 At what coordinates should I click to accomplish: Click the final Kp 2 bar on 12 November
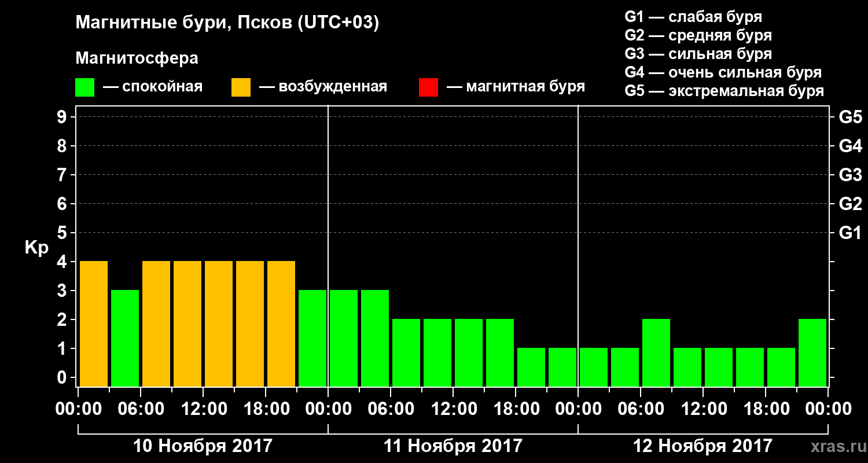coord(812,352)
